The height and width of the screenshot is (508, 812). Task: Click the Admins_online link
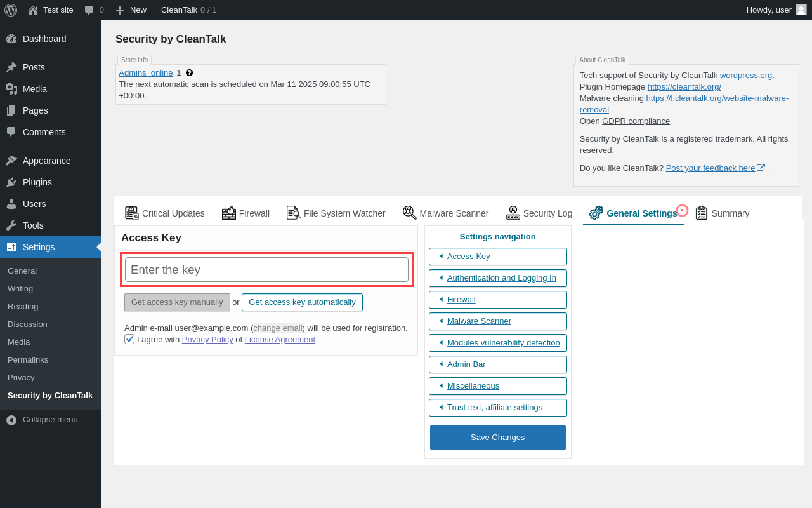coord(145,72)
